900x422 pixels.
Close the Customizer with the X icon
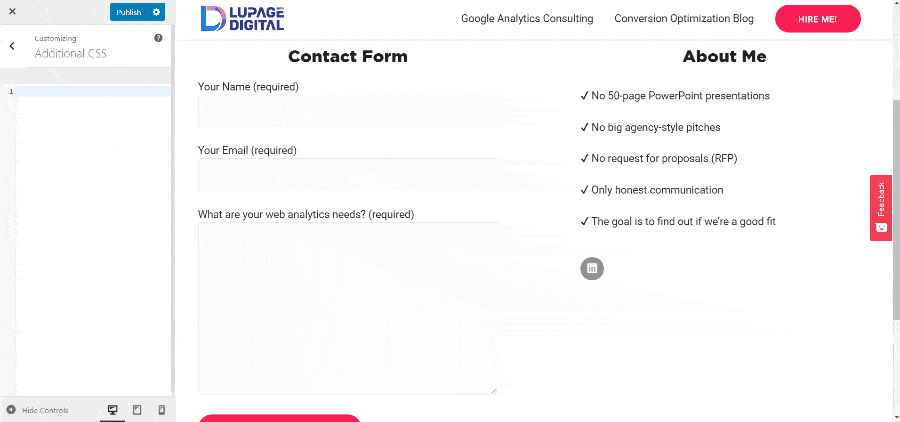point(12,11)
